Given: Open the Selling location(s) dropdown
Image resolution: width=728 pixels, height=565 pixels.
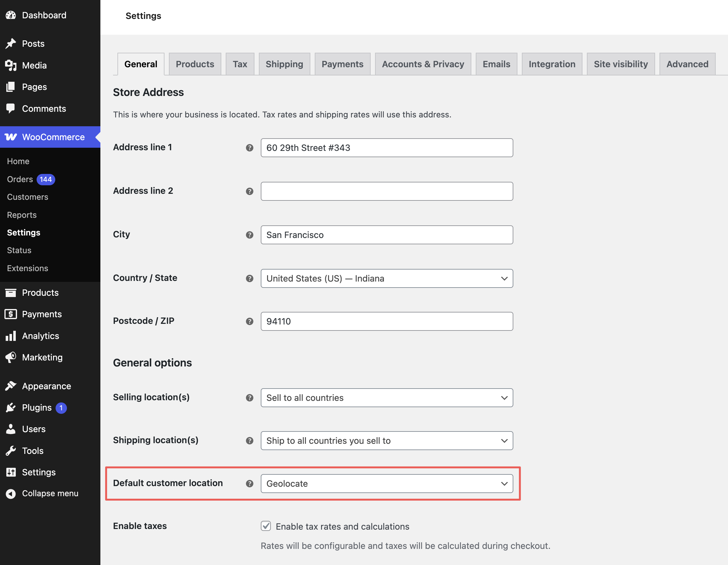Looking at the screenshot, I should click(x=386, y=397).
